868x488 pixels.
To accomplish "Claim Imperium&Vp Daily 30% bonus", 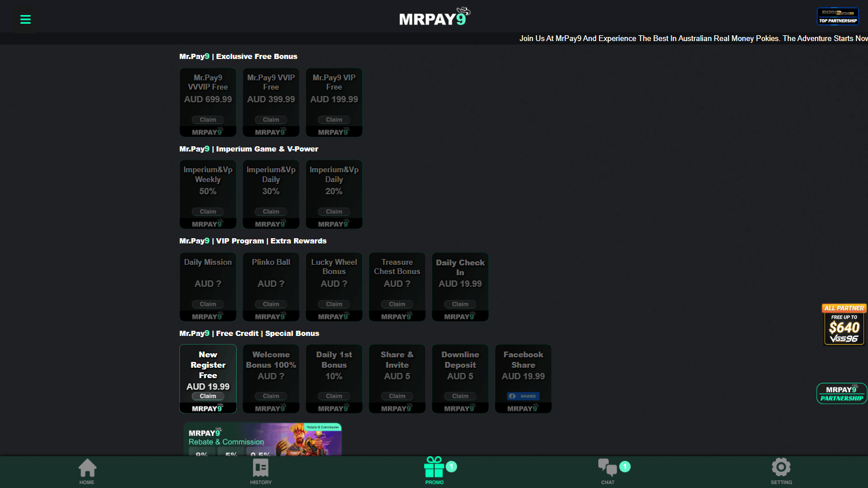I will [271, 212].
